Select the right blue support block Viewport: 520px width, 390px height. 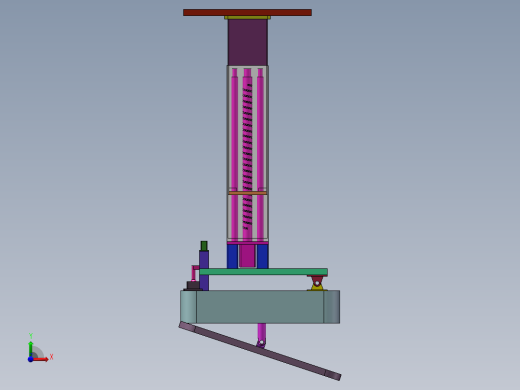[x=263, y=256]
